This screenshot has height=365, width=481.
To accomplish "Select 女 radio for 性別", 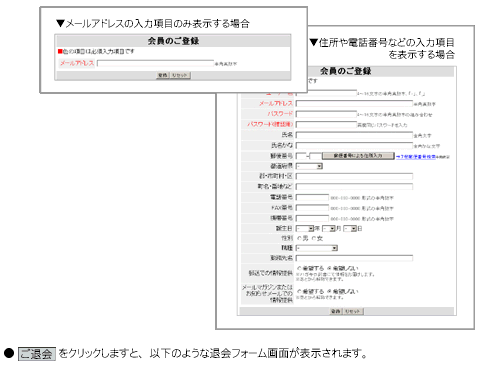I will [313, 238].
